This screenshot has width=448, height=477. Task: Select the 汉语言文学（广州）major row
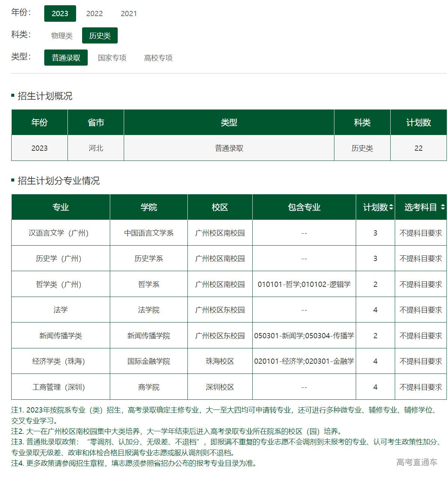pyautogui.click(x=60, y=232)
